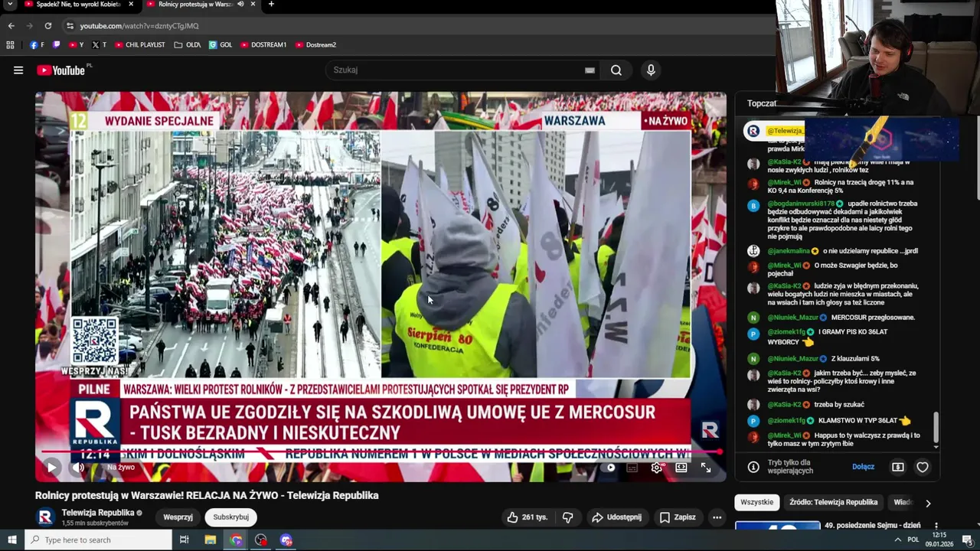980x551 pixels.
Task: Open site information icon in address bar
Action: (70, 26)
